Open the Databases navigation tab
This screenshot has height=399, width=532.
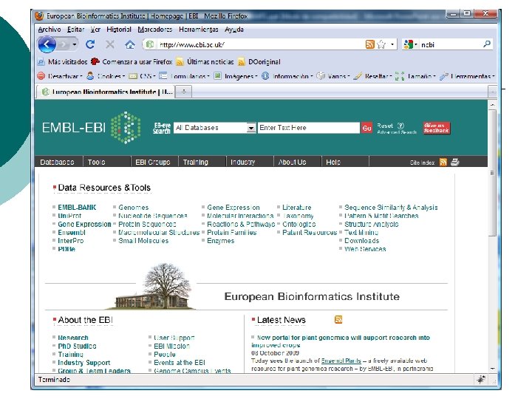tap(57, 162)
